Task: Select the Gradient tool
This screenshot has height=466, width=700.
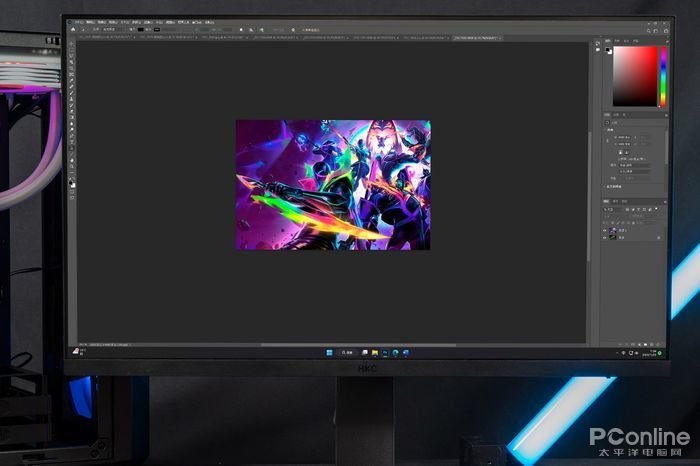Action: coord(72,117)
